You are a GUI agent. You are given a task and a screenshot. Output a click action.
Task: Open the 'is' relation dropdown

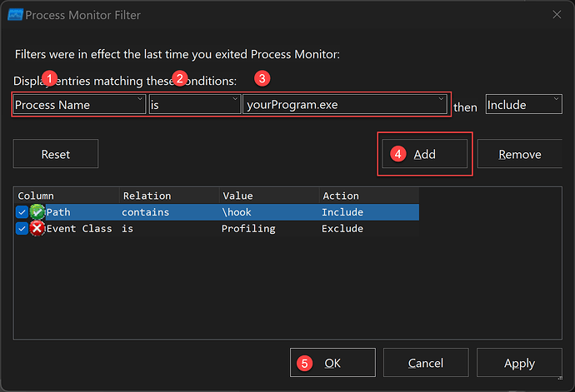pyautogui.click(x=195, y=104)
